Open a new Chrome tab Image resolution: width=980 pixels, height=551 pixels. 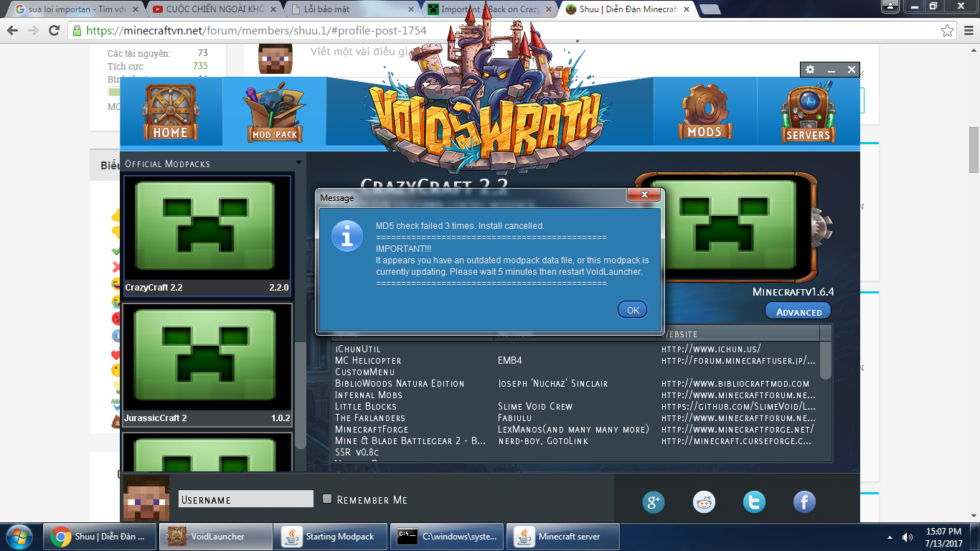(x=710, y=10)
